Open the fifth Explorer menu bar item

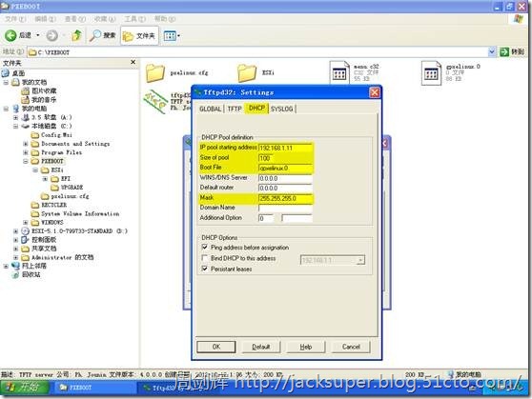pyautogui.click(x=134, y=19)
